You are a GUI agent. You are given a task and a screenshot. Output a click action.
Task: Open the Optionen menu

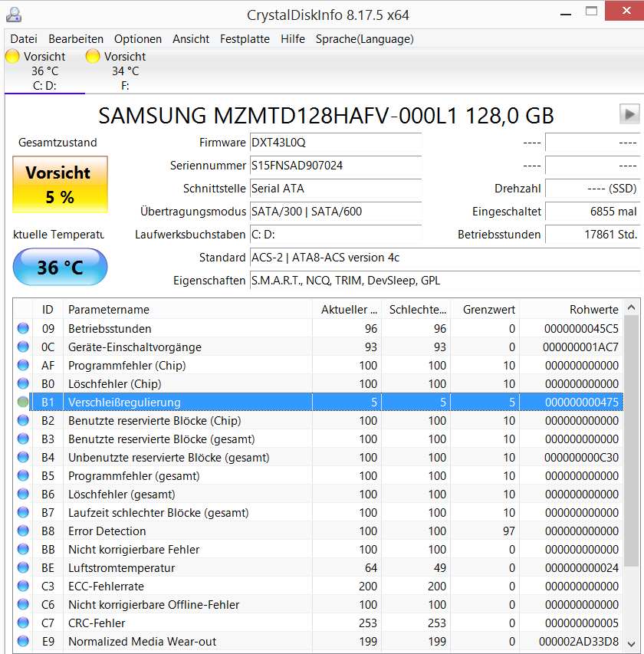pos(138,39)
